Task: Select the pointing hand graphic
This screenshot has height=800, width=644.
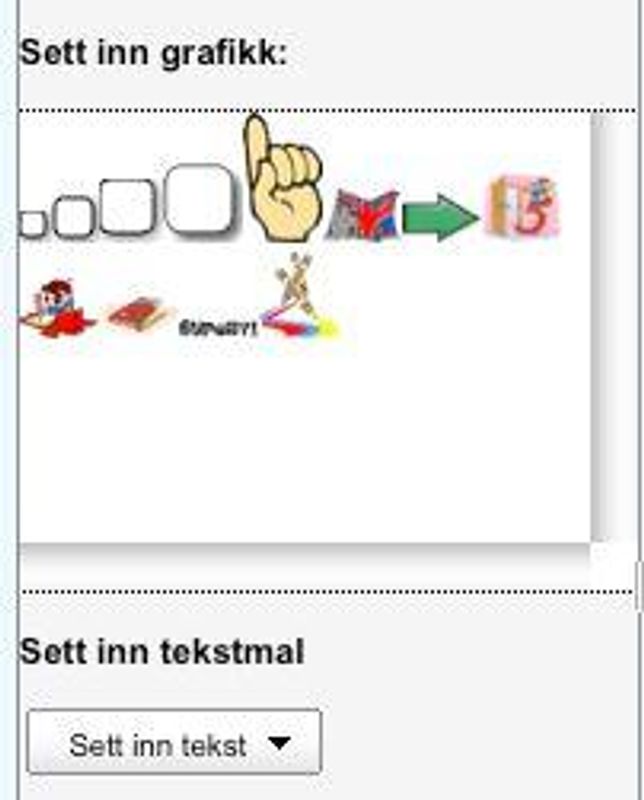Action: [x=282, y=177]
